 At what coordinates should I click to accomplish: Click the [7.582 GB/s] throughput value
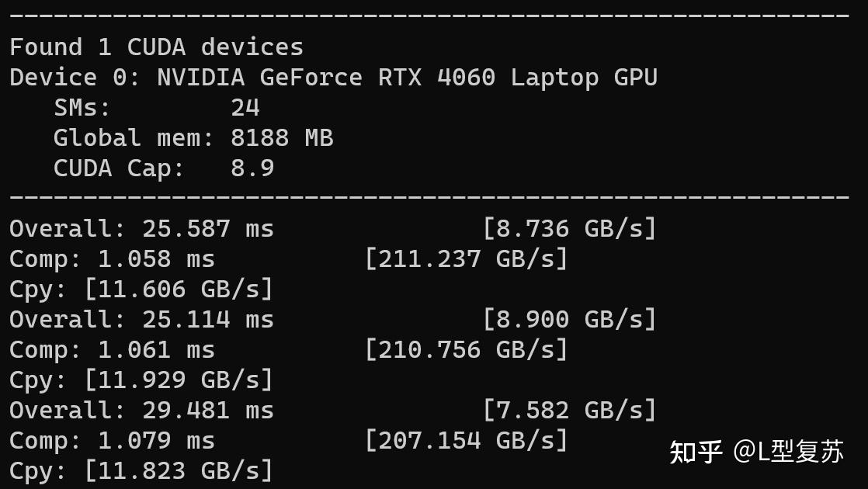569,411
